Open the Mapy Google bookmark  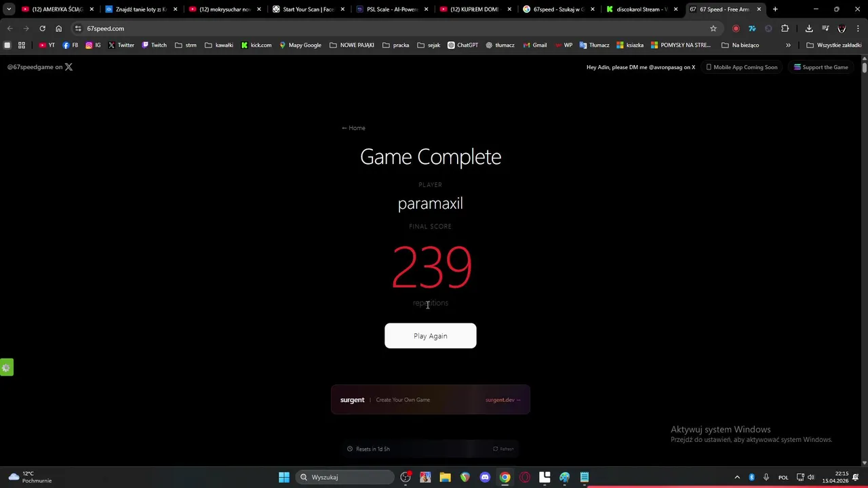point(300,45)
